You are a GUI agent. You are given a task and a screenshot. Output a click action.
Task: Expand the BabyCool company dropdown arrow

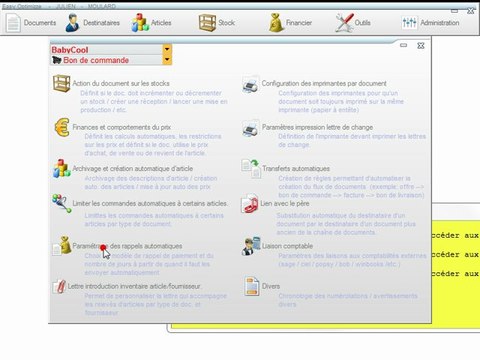click(167, 49)
